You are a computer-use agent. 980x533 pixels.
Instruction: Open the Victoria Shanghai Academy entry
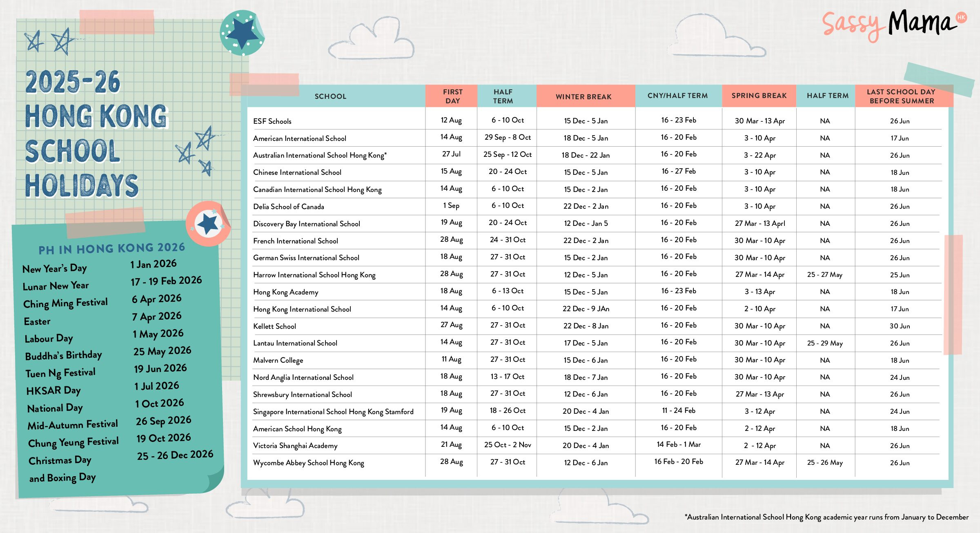pyautogui.click(x=295, y=446)
